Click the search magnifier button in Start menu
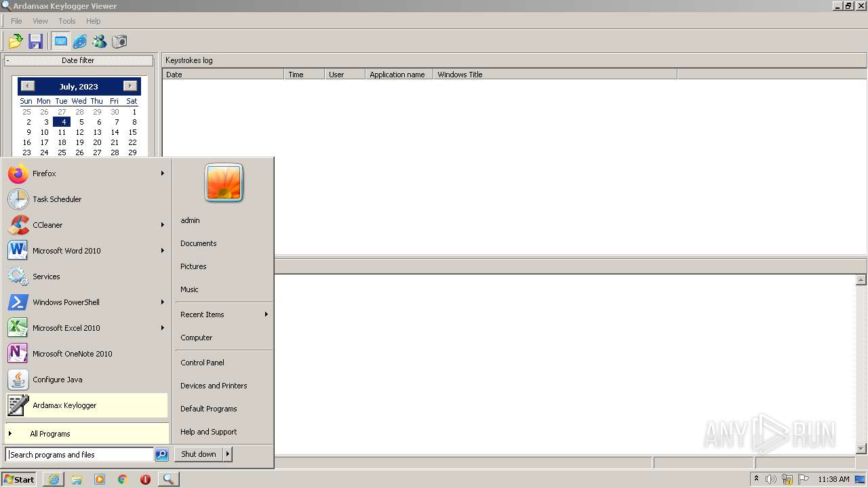Image resolution: width=868 pixels, height=488 pixels. coord(161,455)
